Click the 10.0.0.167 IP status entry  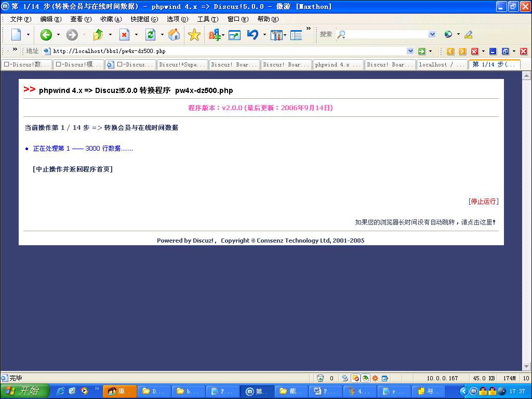coord(443,378)
